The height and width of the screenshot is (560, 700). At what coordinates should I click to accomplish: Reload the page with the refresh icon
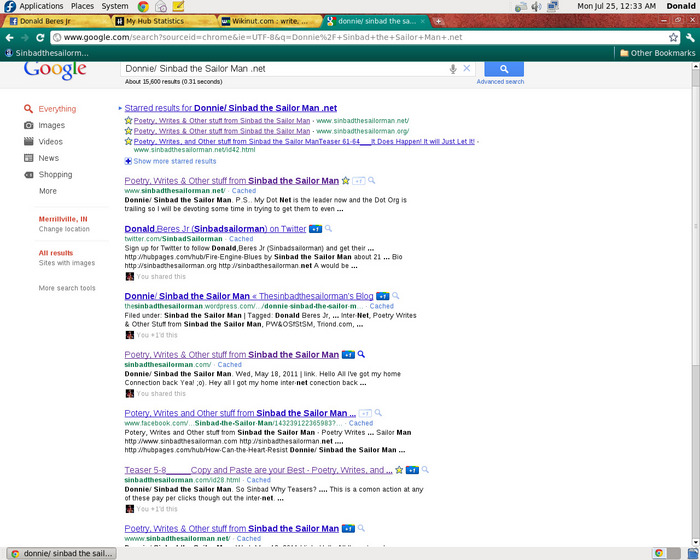[x=40, y=38]
